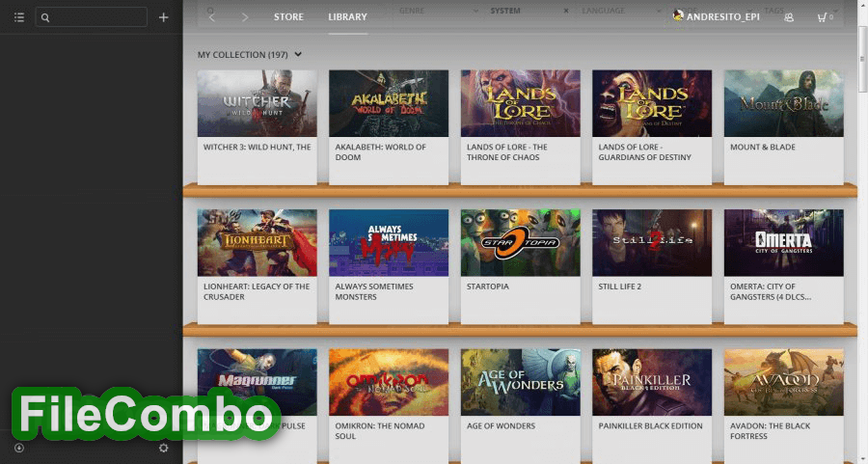Click the title 'AKALABETH: WORLD OF DOOM'
The width and height of the screenshot is (868, 464).
[x=380, y=152]
